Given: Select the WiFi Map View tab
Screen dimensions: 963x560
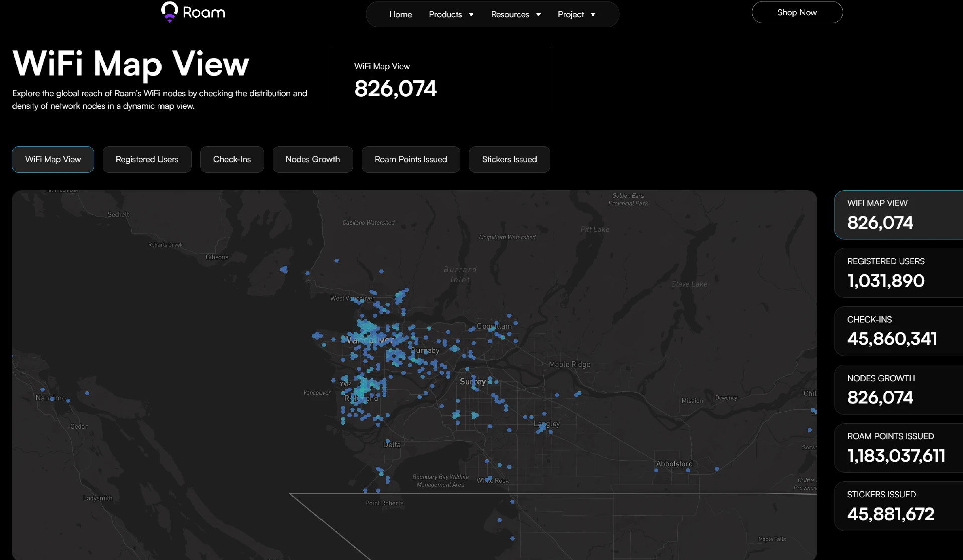Looking at the screenshot, I should 53,159.
